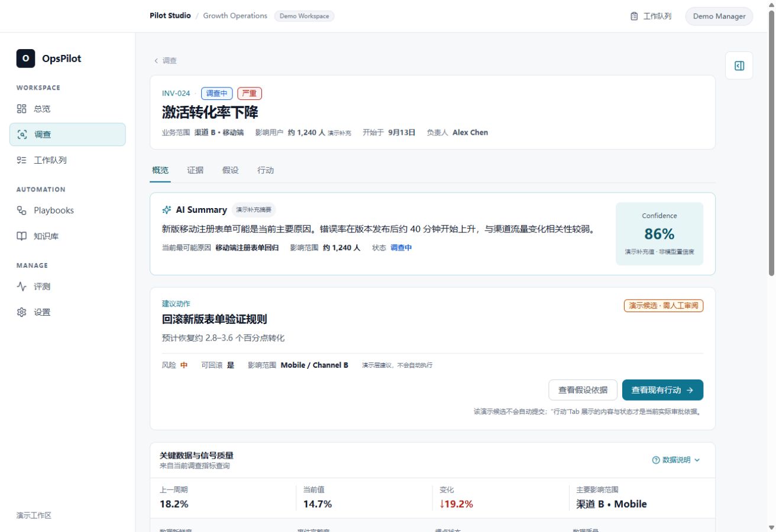The height and width of the screenshot is (532, 776).
Task: Open Playbooks from the sidebar
Action: point(67,210)
